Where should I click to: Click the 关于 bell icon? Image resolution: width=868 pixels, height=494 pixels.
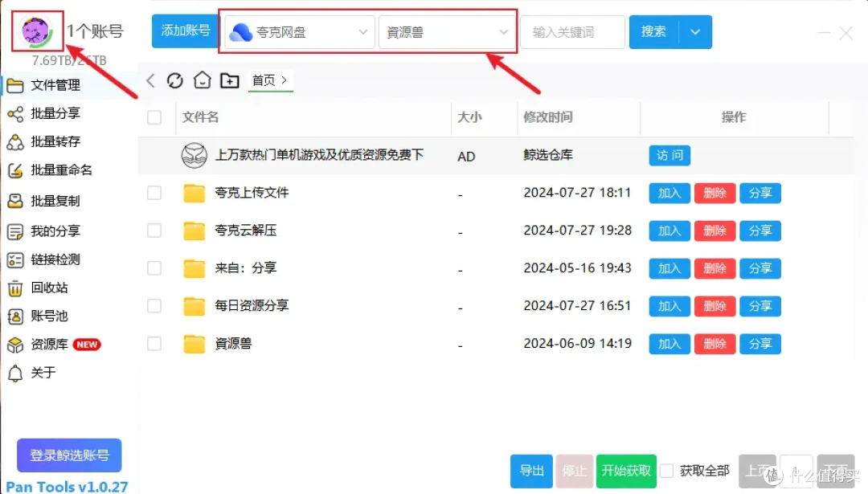(15, 373)
